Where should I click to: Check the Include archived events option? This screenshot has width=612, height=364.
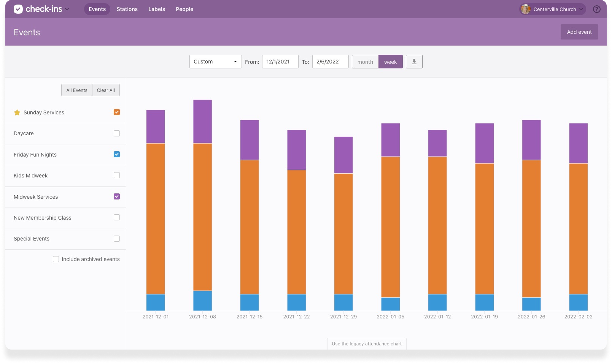tap(56, 259)
